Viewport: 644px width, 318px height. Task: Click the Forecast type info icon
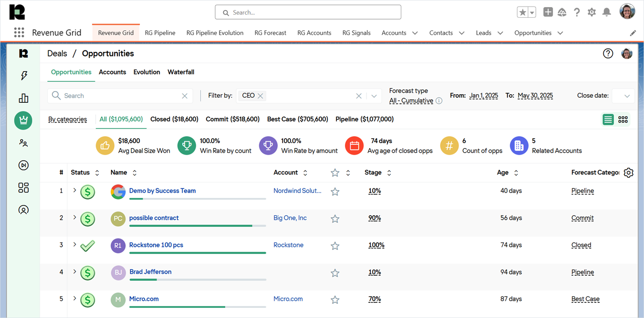439,101
